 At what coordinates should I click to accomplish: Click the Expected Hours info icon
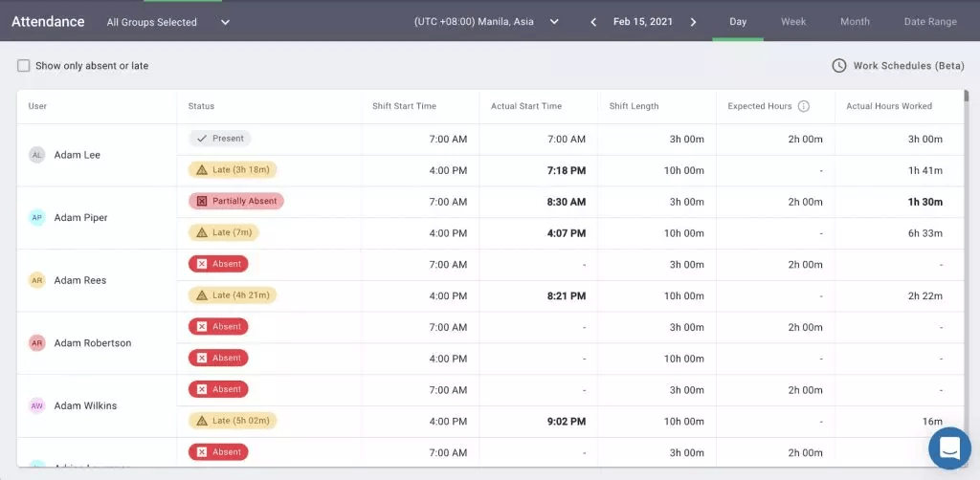(x=804, y=106)
